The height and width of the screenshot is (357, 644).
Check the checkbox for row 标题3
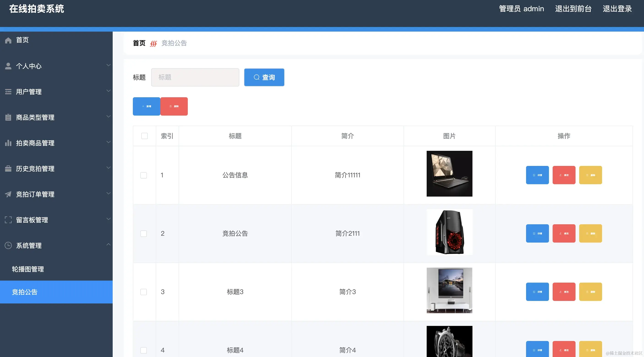tap(144, 292)
